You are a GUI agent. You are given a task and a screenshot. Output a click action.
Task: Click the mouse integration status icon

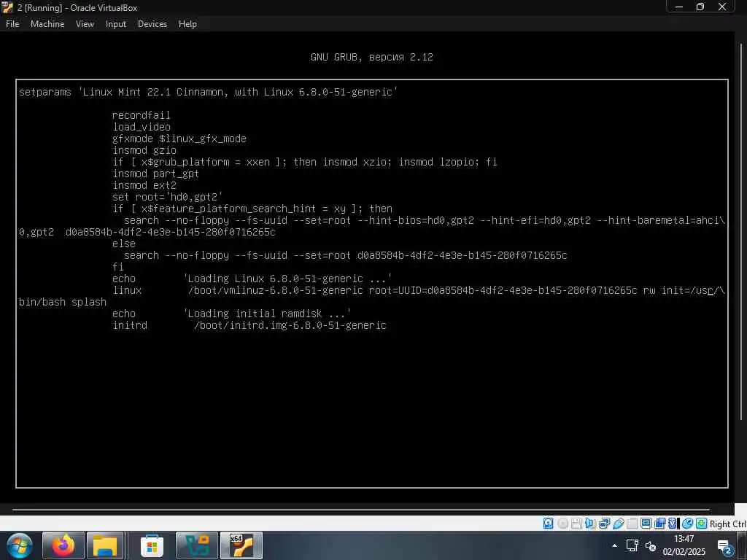[x=687, y=524]
